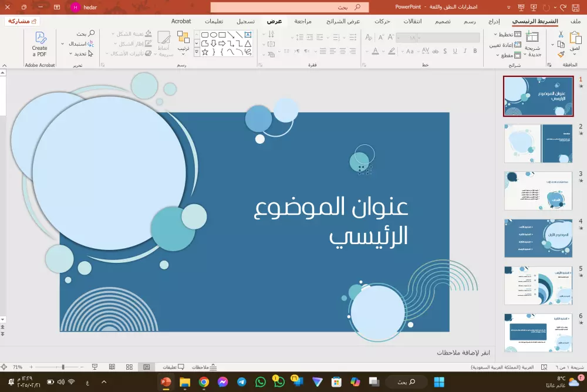
Task: Select slide 3 in the thumbnail panel
Action: pos(538,191)
